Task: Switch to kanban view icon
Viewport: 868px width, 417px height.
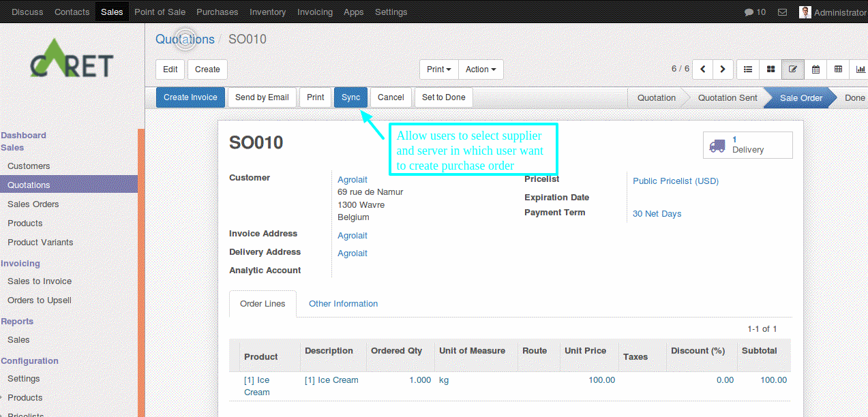Action: (x=770, y=69)
